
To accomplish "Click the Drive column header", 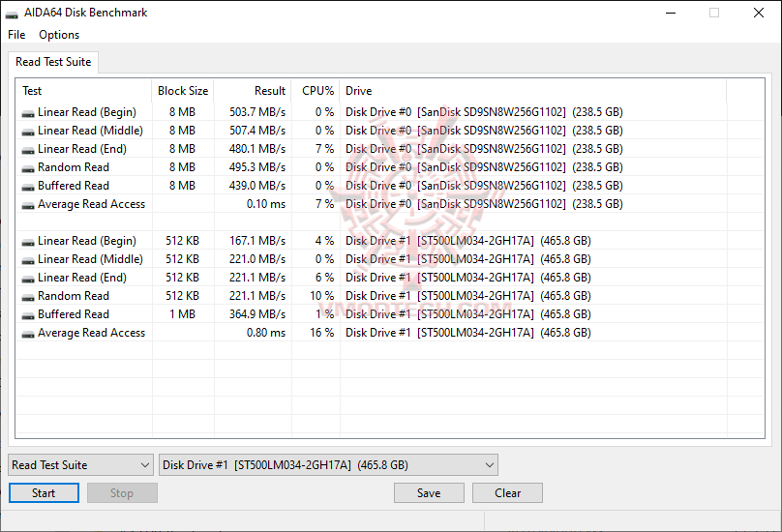I will pos(533,91).
